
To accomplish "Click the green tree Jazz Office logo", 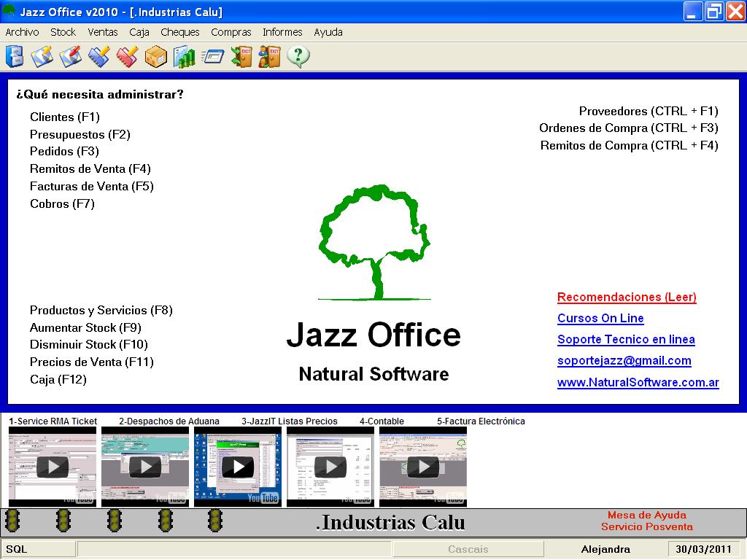I will click(x=374, y=242).
